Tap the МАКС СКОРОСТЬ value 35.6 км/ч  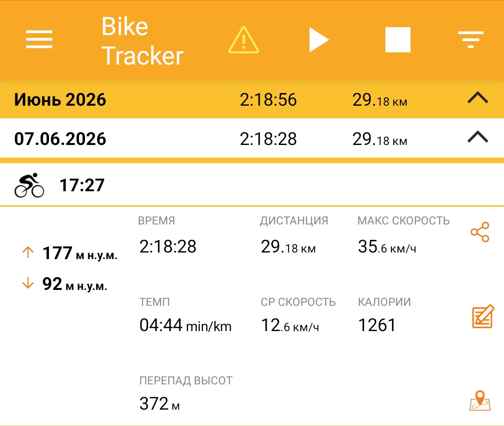[x=387, y=247]
